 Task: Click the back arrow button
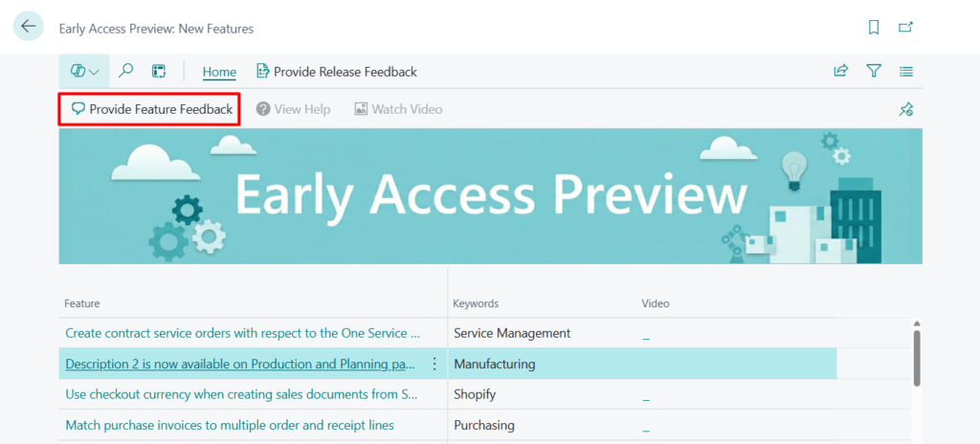point(28,27)
